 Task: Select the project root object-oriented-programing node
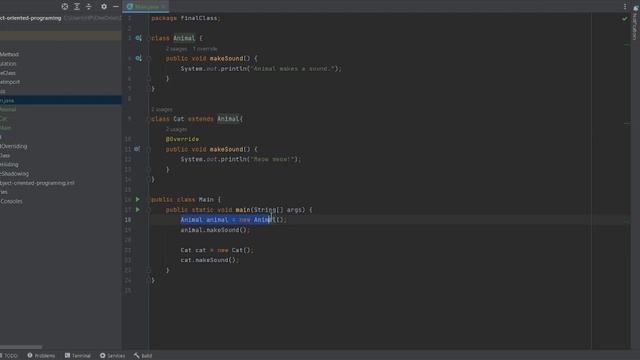(x=31, y=18)
